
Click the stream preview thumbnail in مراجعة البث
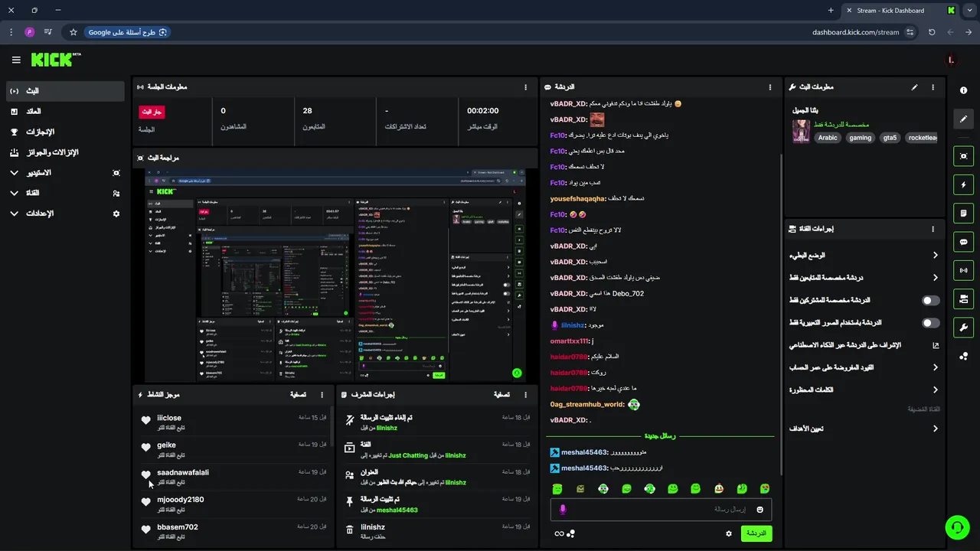click(x=335, y=275)
